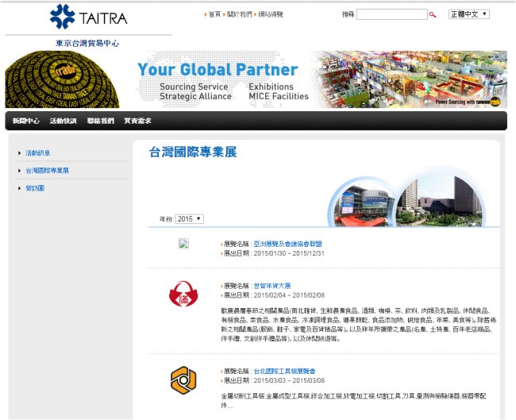Open the 正體中文 language dropdown
This screenshot has height=420, width=516.
(x=468, y=14)
